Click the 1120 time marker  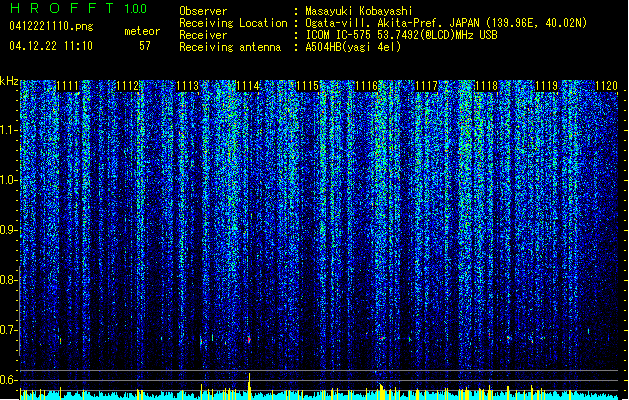606,86
